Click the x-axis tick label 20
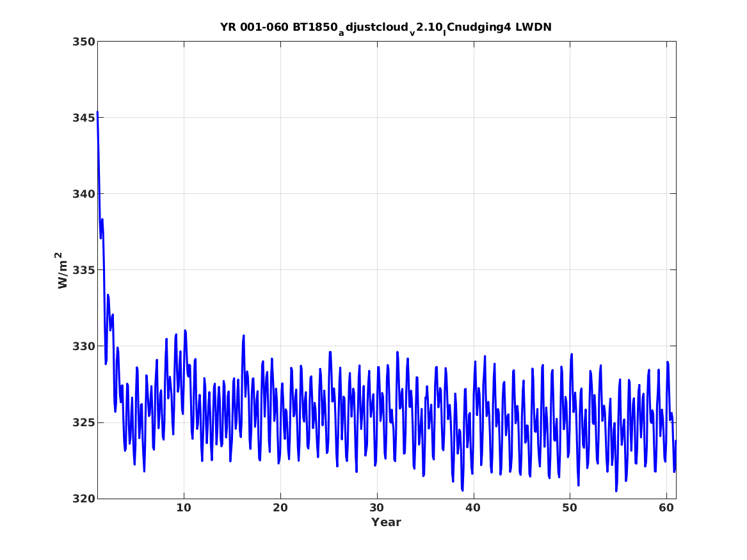747x560 pixels. tap(280, 508)
